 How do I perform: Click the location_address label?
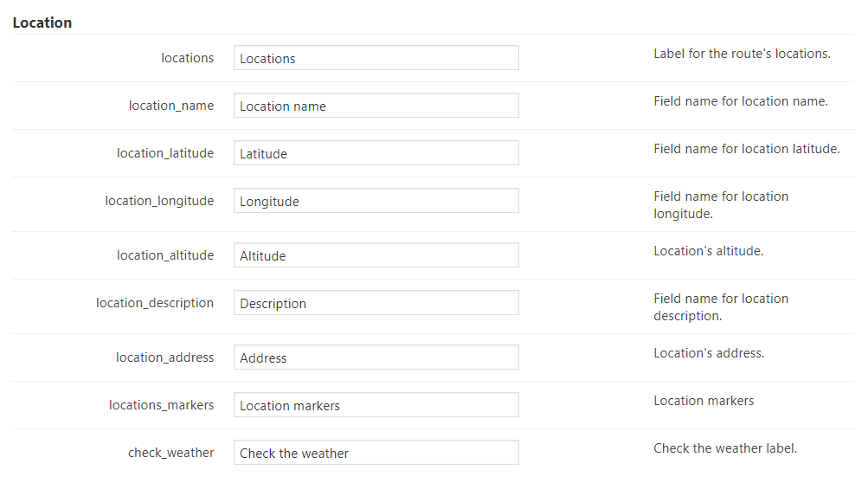point(165,357)
